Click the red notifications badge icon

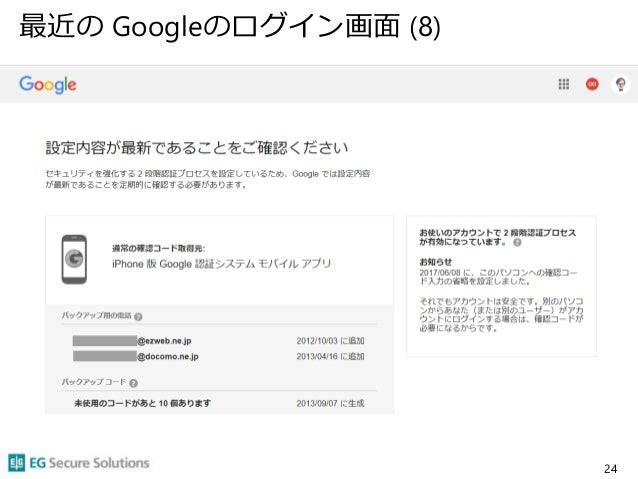(592, 84)
